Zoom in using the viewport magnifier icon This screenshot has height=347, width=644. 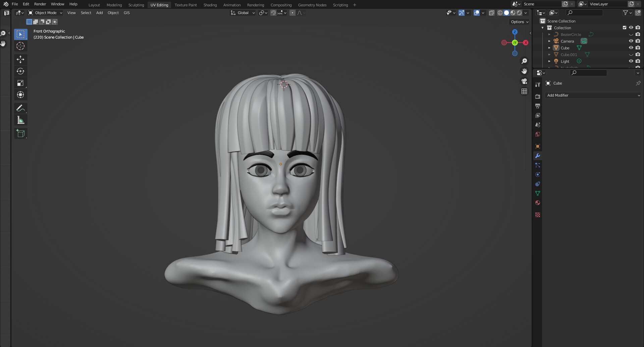coord(525,60)
